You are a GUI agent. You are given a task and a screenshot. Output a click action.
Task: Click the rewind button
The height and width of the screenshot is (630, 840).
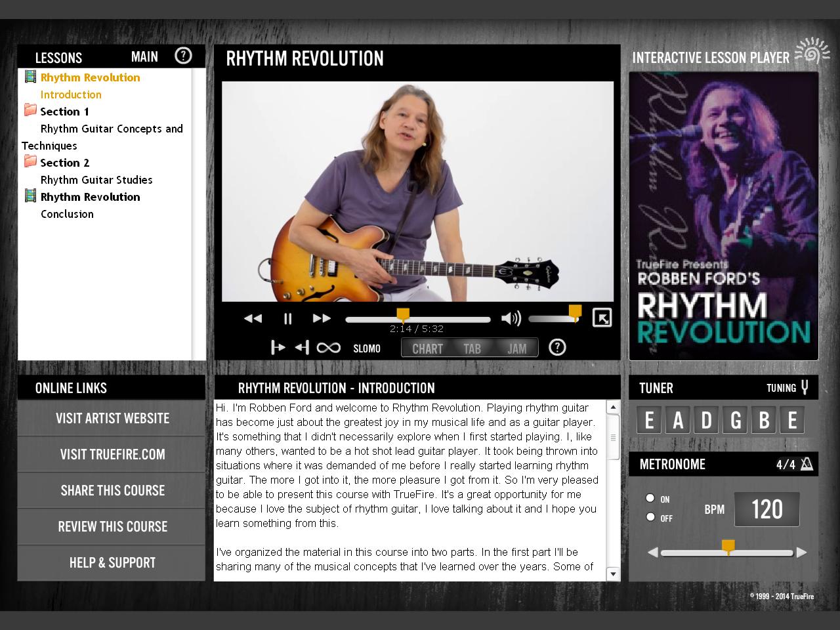point(253,319)
